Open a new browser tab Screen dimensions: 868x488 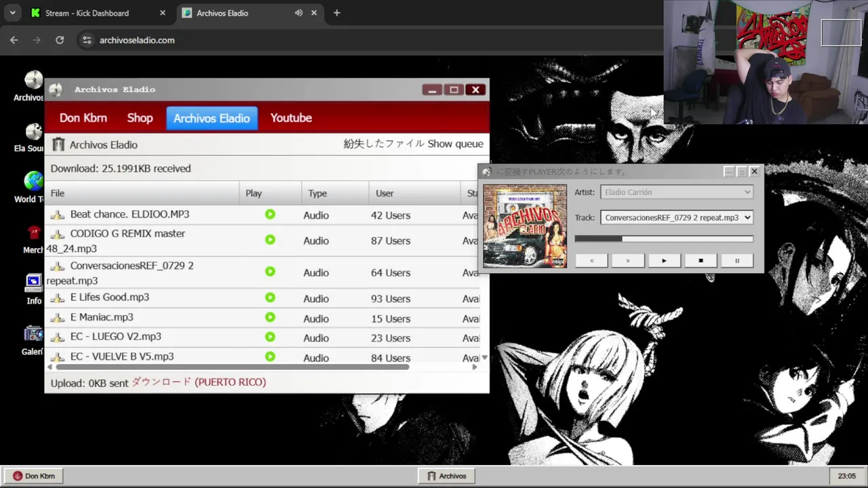point(336,13)
